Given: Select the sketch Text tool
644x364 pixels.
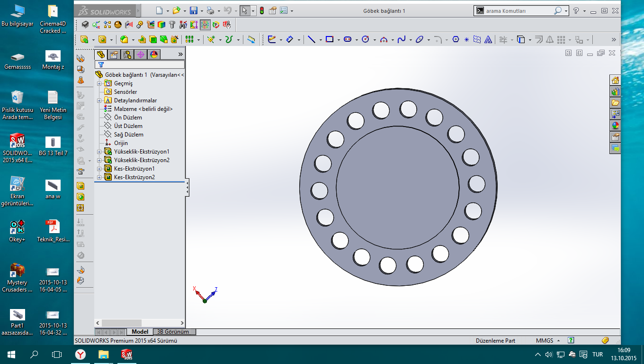Looking at the screenshot, I should [x=488, y=40].
